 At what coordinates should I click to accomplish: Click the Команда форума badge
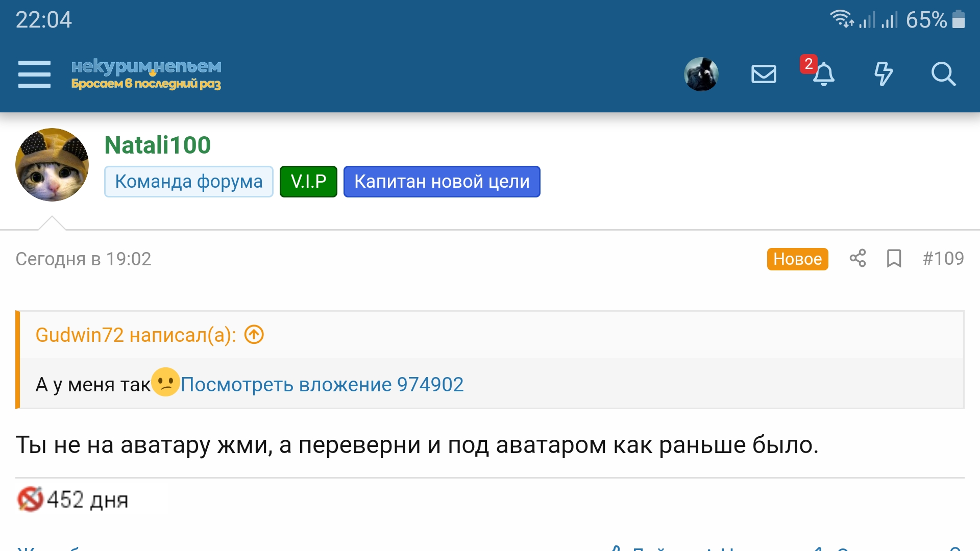click(x=188, y=182)
